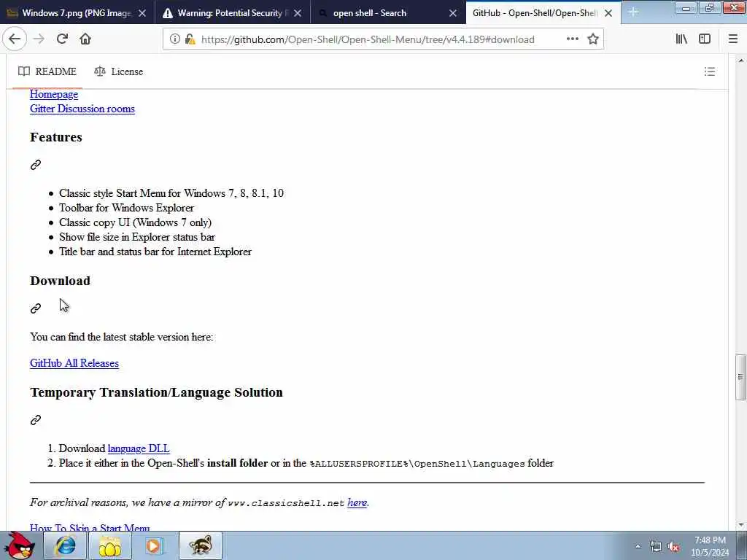Click anchor link icon under Temporary Translation
The height and width of the screenshot is (560, 747).
(x=36, y=420)
